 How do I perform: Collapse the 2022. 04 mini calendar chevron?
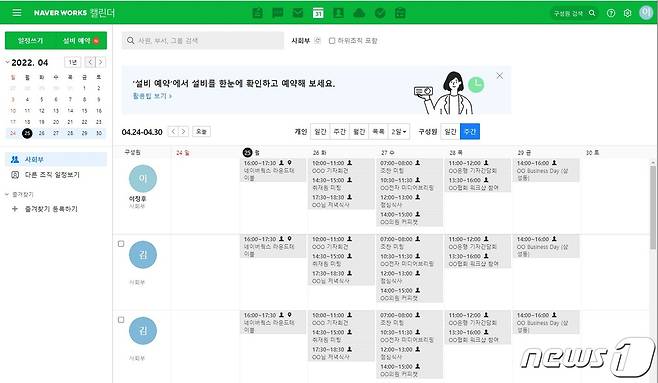pos(7,62)
